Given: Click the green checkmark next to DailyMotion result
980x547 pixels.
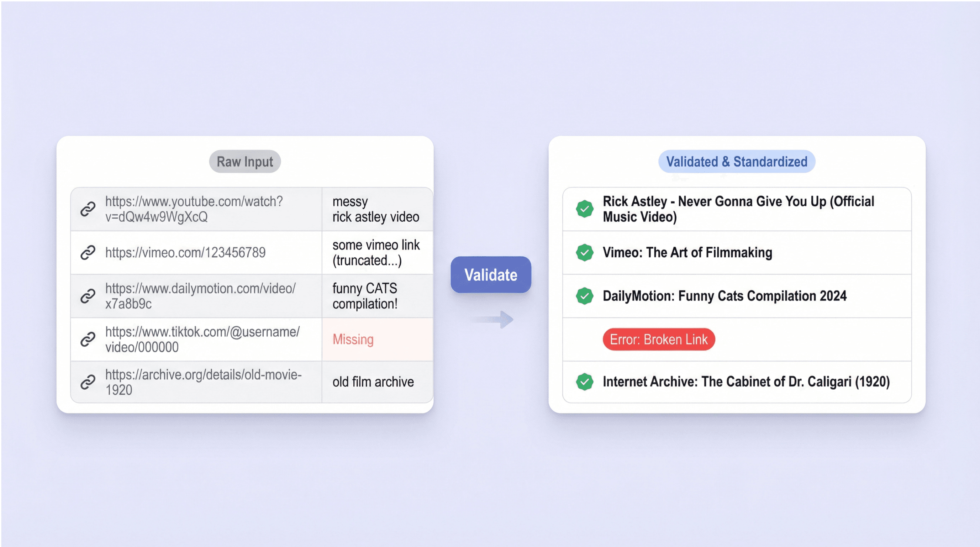Looking at the screenshot, I should 584,296.
